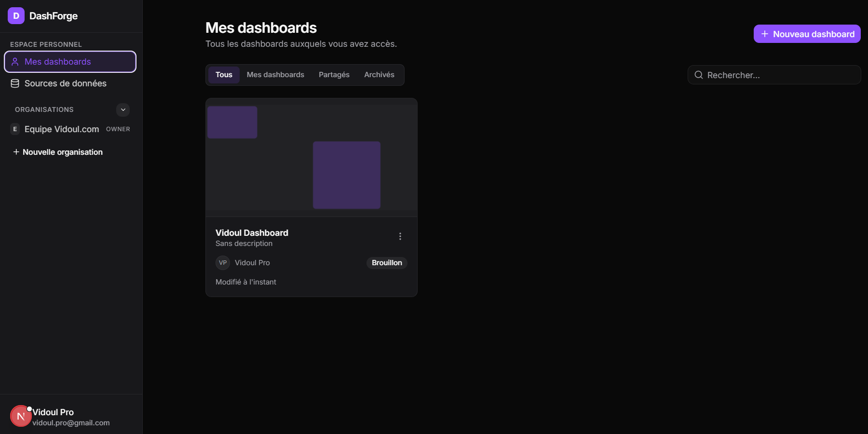The image size is (868, 434).
Task: Click the Sans description text
Action: click(x=244, y=244)
